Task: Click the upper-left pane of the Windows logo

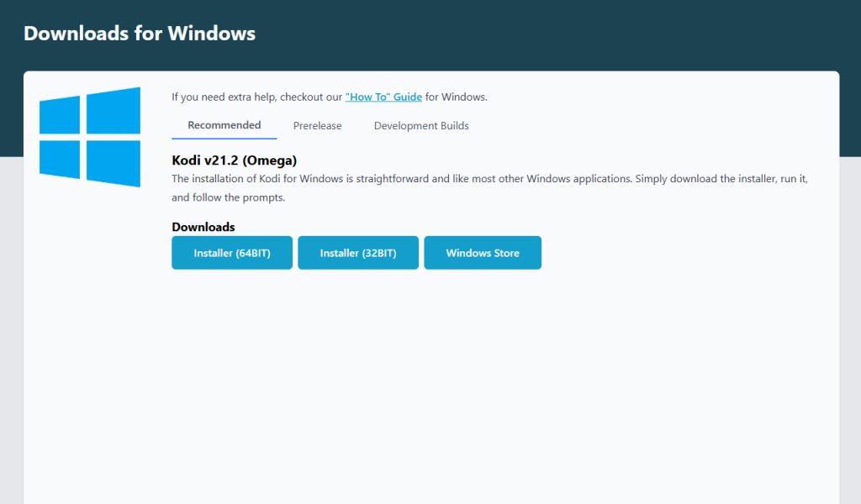Action: pos(61,115)
